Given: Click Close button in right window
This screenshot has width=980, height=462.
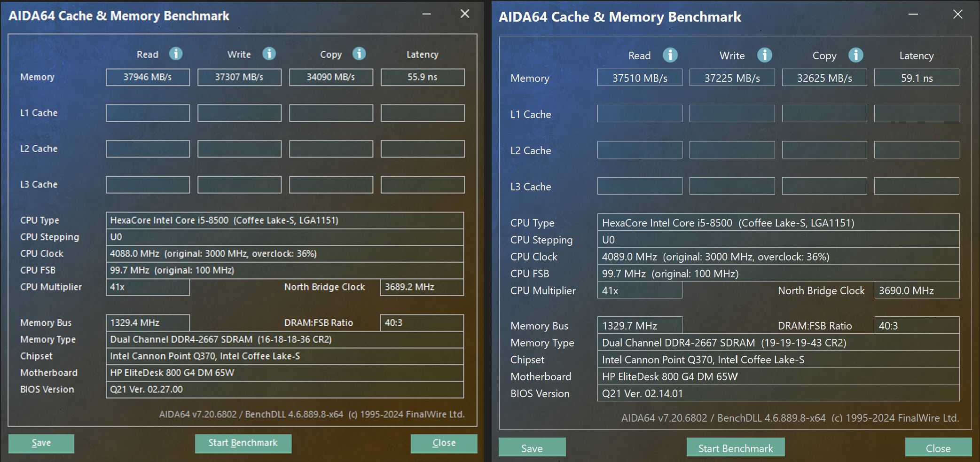Looking at the screenshot, I should 938,448.
